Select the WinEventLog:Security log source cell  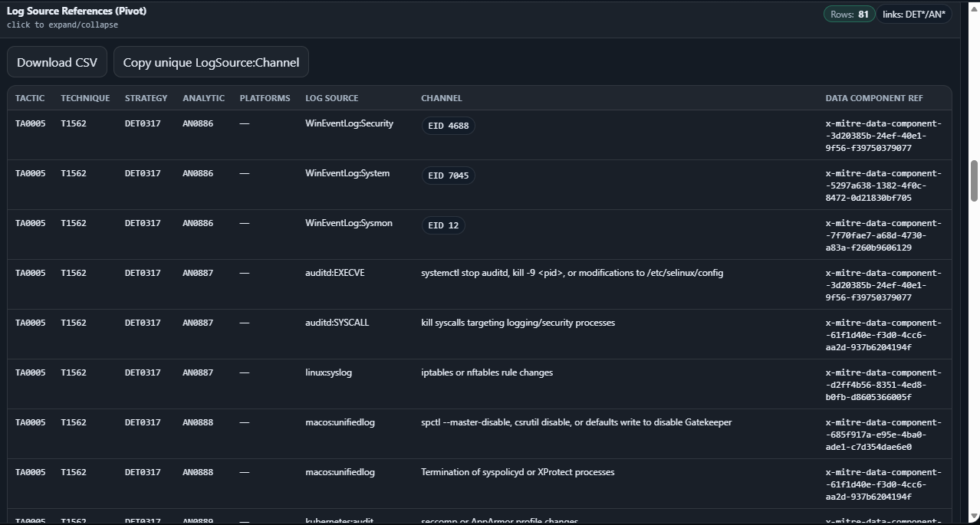pos(349,123)
